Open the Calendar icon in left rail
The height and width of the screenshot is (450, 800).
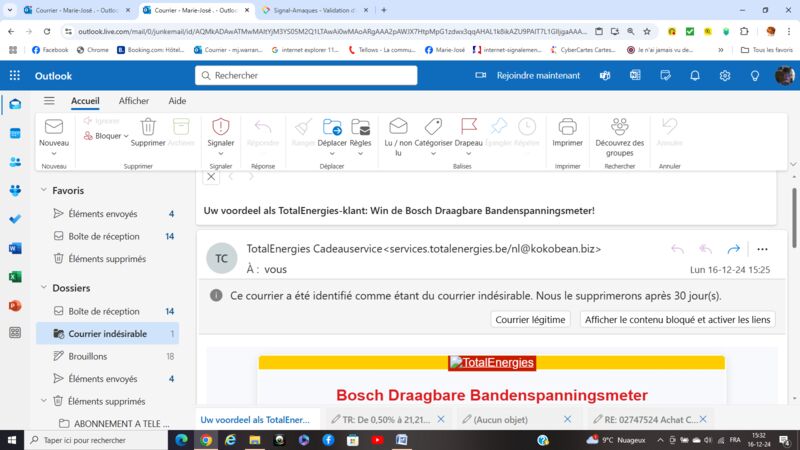15,134
